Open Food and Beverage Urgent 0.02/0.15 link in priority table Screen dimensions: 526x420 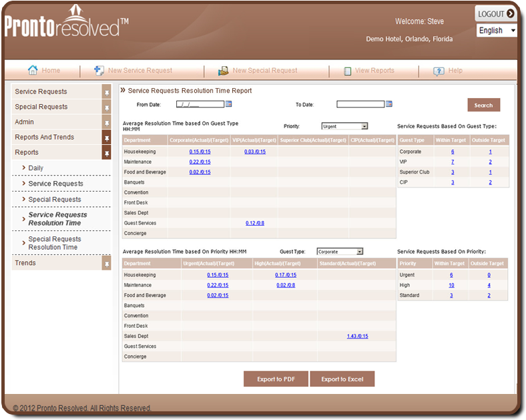click(x=218, y=295)
